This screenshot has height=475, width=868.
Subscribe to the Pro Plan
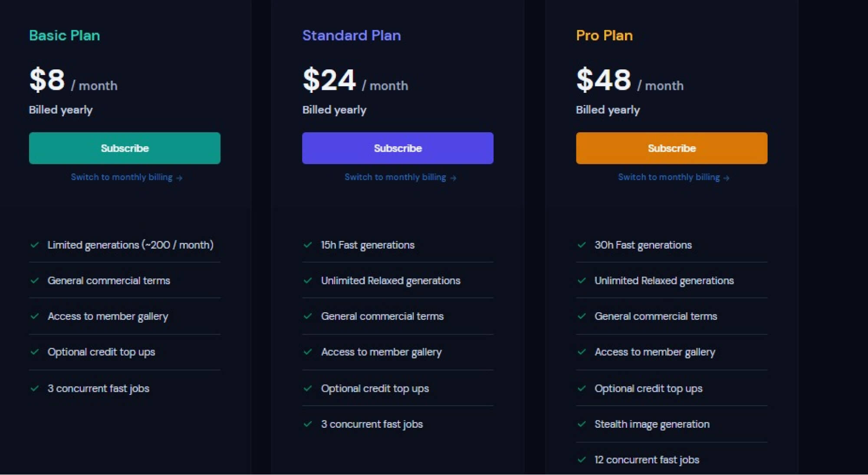tap(671, 148)
